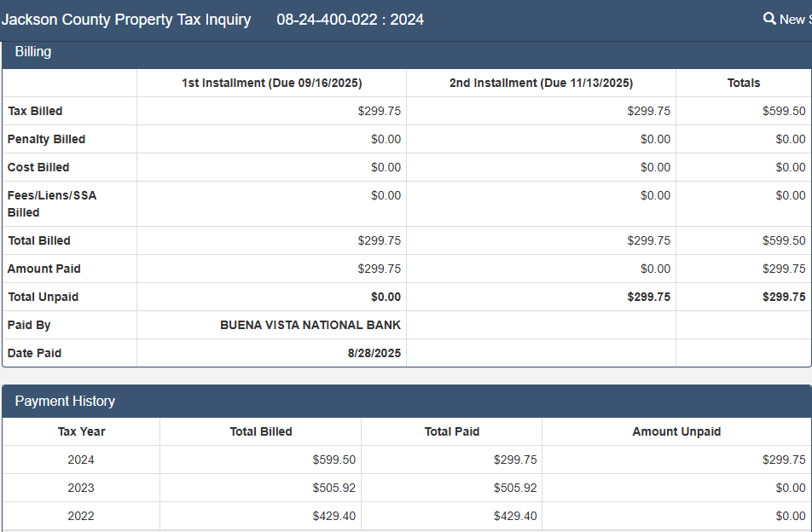Click the Tax Year column header
This screenshot has height=532, width=812.
tap(81, 431)
